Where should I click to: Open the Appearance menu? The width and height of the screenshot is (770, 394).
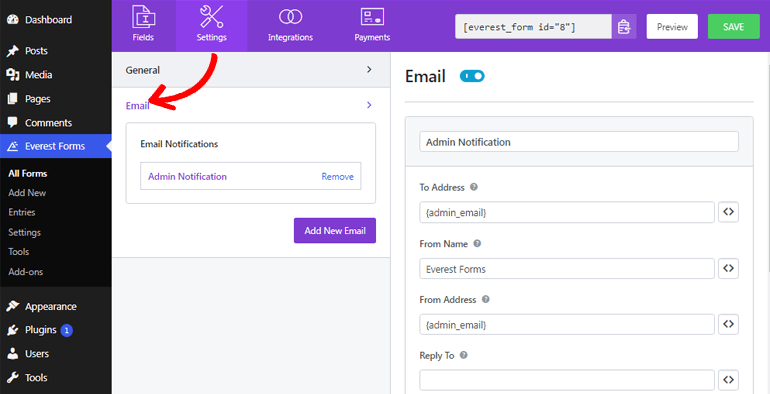point(51,307)
